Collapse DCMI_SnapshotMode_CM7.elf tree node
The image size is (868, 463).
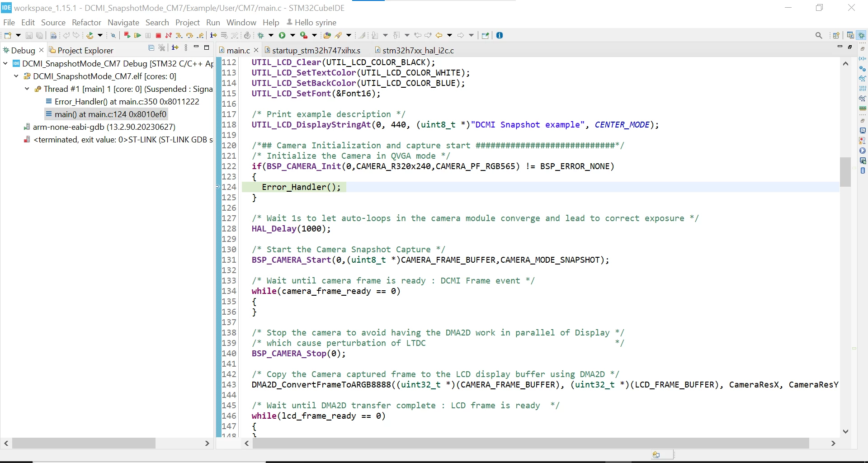coord(16,76)
